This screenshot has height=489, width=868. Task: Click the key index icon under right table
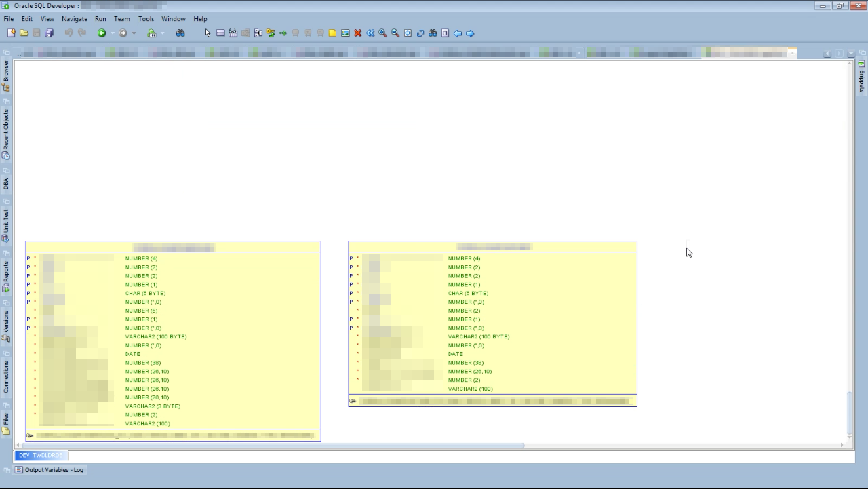(353, 401)
